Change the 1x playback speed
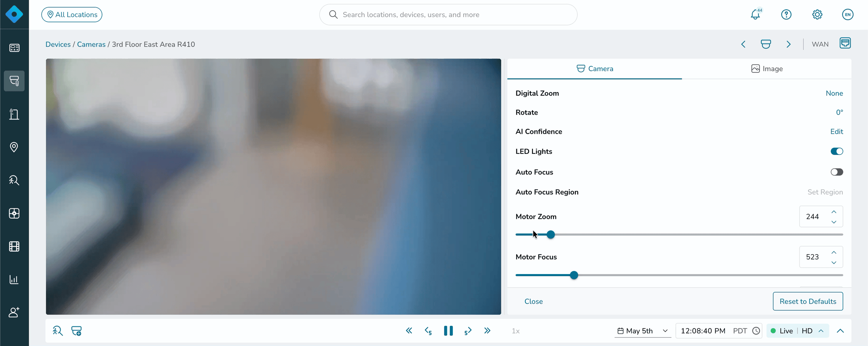Image resolution: width=868 pixels, height=346 pixels. pos(516,331)
